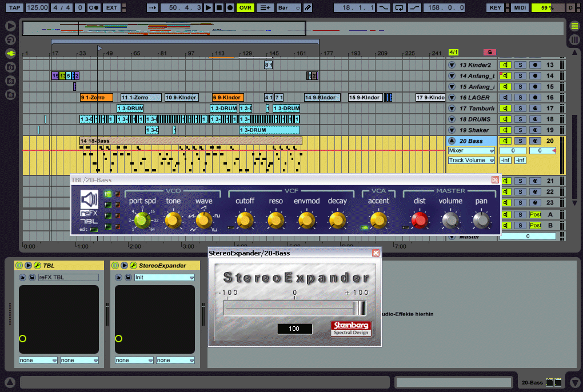This screenshot has height=392, width=583.
Task: Switch to Arrangement view icon
Action: pyautogui.click(x=574, y=26)
